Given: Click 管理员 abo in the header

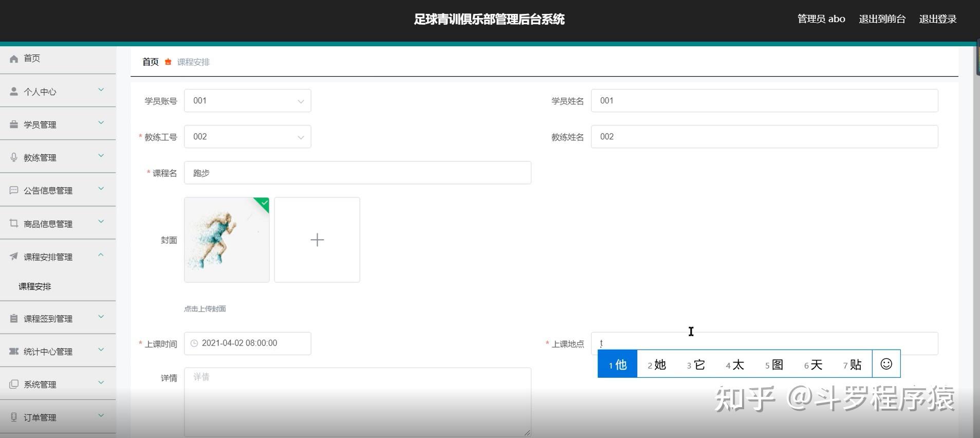Looking at the screenshot, I should [821, 19].
